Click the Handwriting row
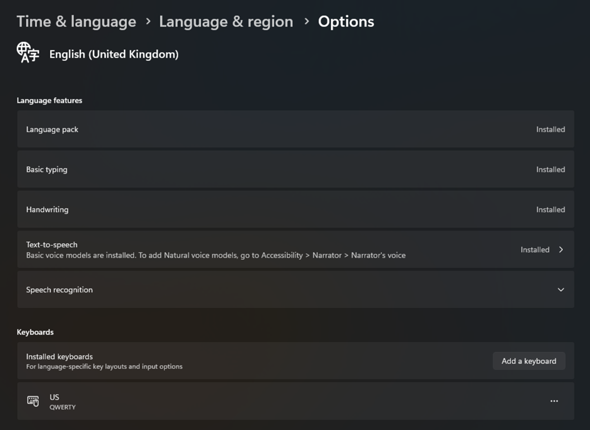Viewport: 590px width, 430px height. (295, 210)
